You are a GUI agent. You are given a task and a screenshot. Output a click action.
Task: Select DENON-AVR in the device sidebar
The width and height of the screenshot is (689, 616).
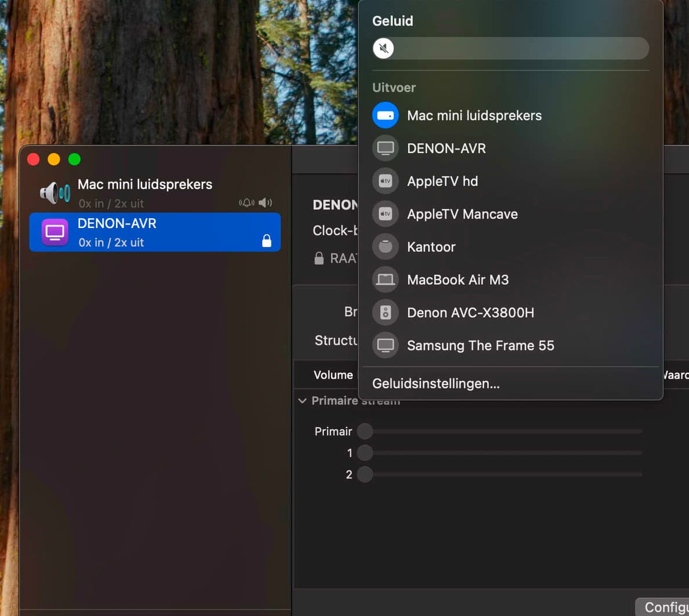tap(155, 232)
